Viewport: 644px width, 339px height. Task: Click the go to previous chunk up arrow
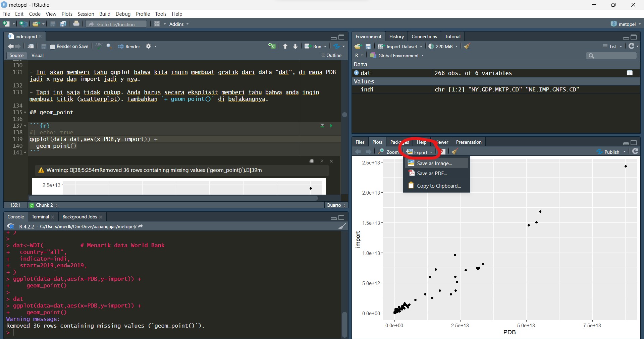pos(285,46)
